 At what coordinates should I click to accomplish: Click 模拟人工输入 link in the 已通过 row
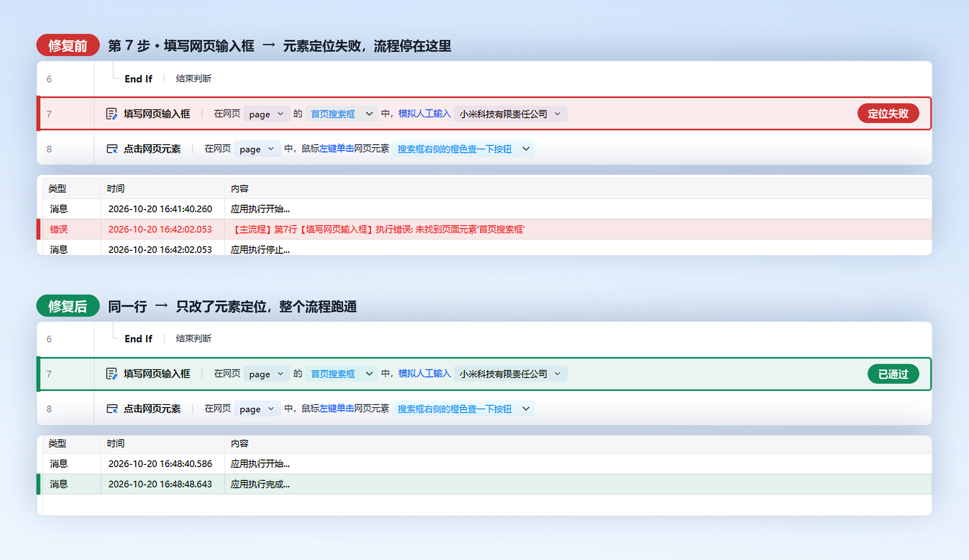click(424, 374)
